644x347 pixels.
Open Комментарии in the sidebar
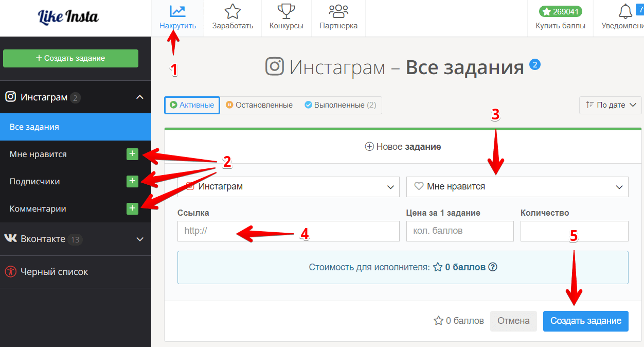pyautogui.click(x=38, y=209)
